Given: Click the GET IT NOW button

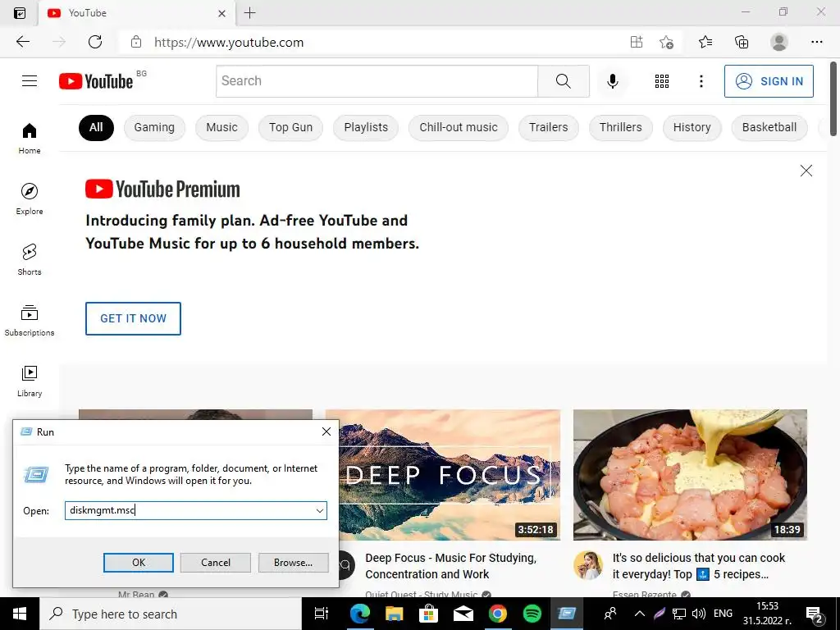Looking at the screenshot, I should 133,318.
